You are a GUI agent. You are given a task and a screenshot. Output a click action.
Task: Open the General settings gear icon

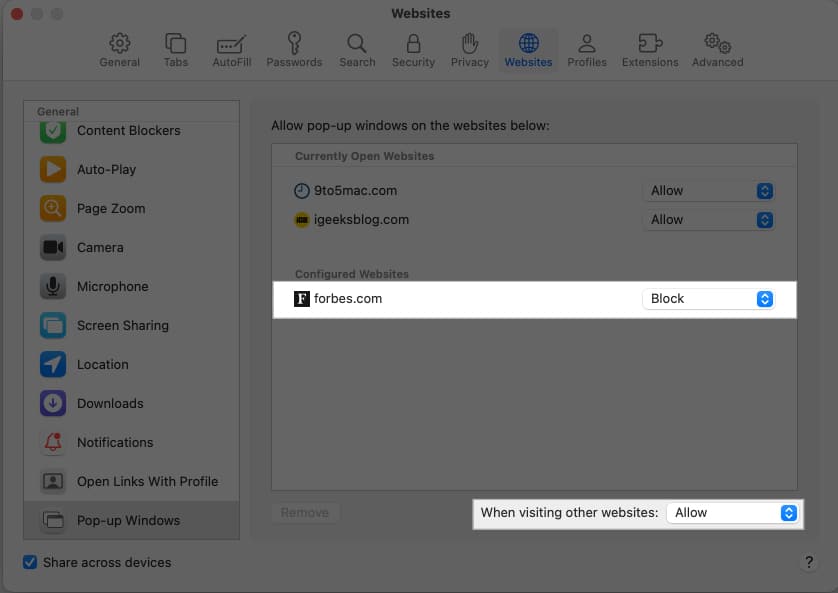[119, 43]
